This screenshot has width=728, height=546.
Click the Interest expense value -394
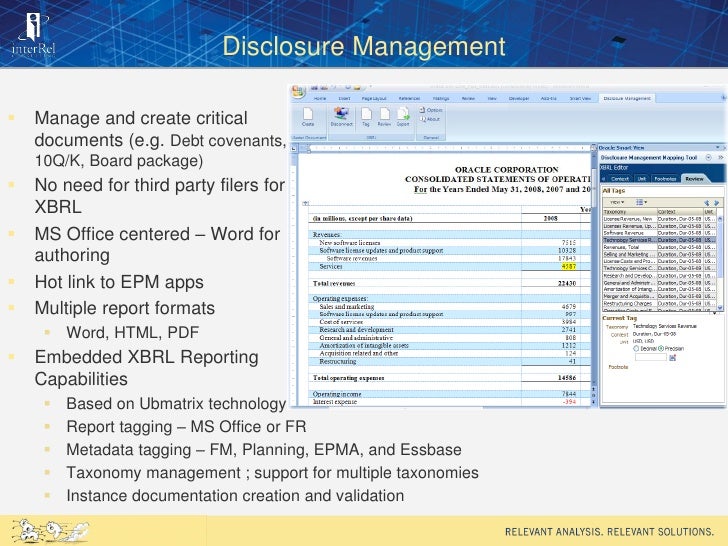pos(569,402)
